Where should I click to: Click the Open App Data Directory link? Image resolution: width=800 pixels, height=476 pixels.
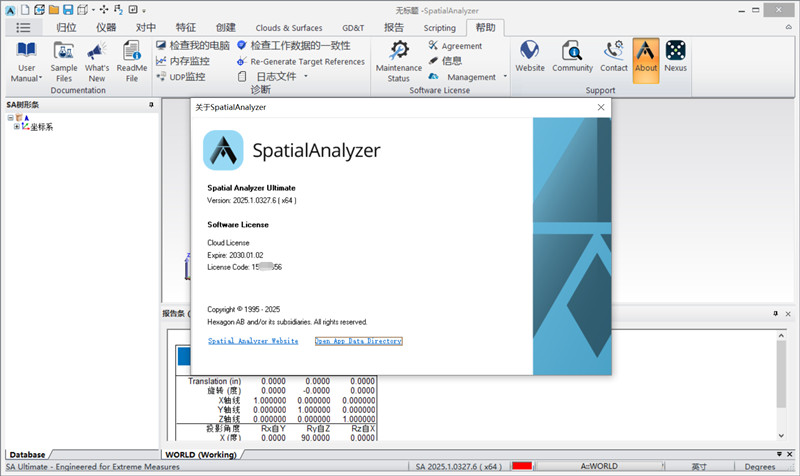pos(359,341)
